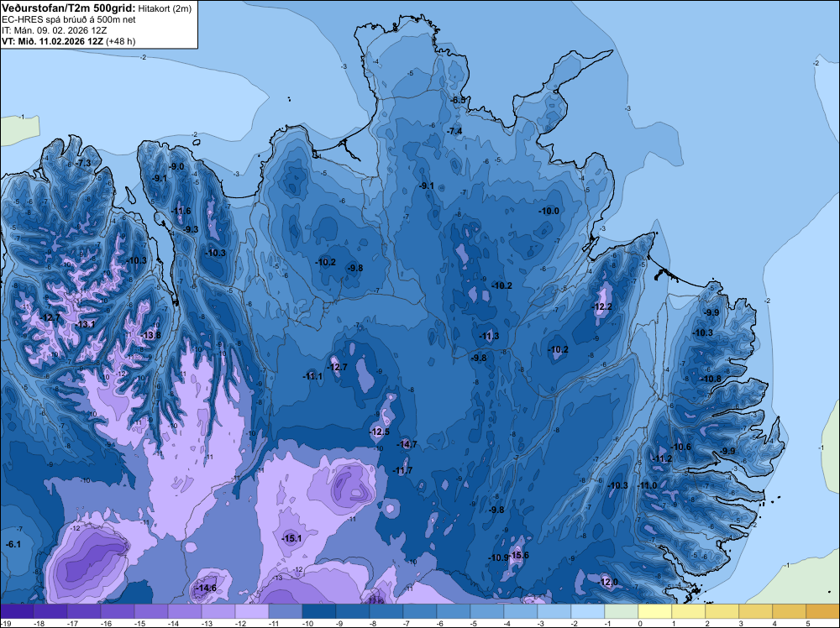The height and width of the screenshot is (628, 840).
Task: Click the -14.7 temperature label
Action: click(407, 444)
